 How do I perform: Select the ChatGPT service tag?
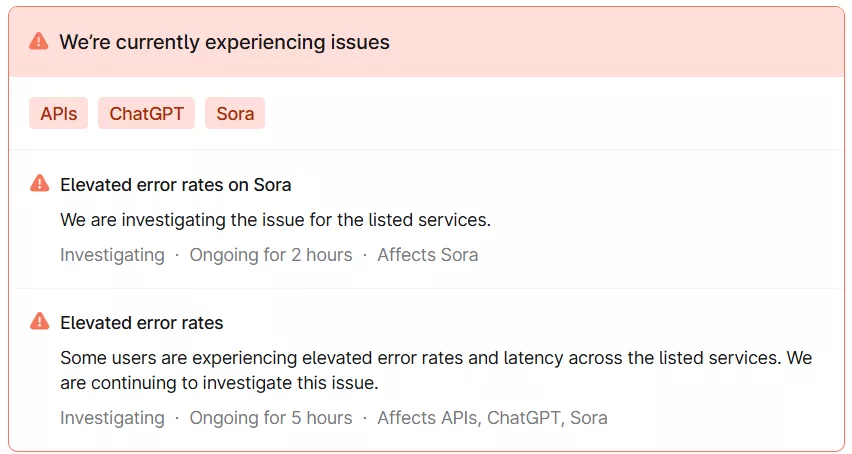(146, 113)
